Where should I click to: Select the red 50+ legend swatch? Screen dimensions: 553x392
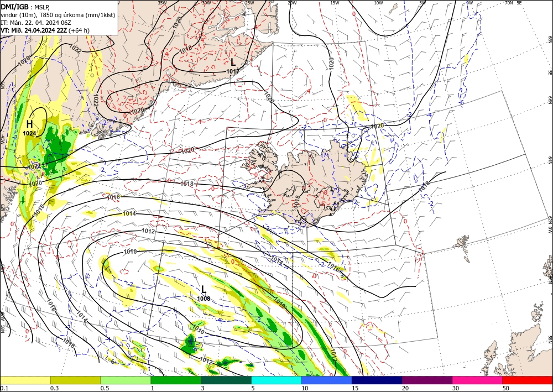point(528,380)
